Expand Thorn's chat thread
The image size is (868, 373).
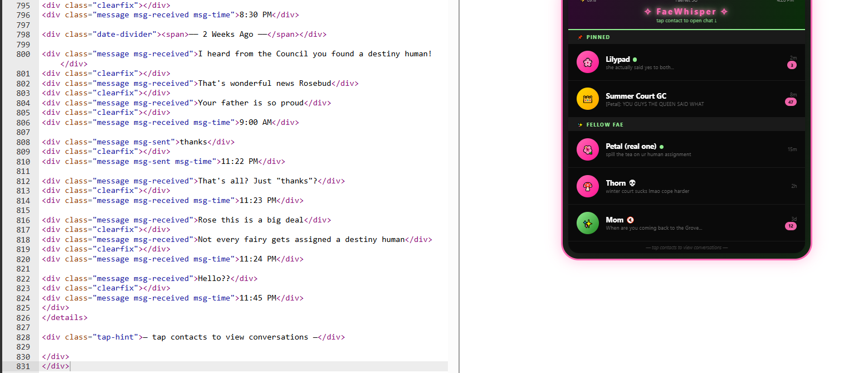point(686,186)
